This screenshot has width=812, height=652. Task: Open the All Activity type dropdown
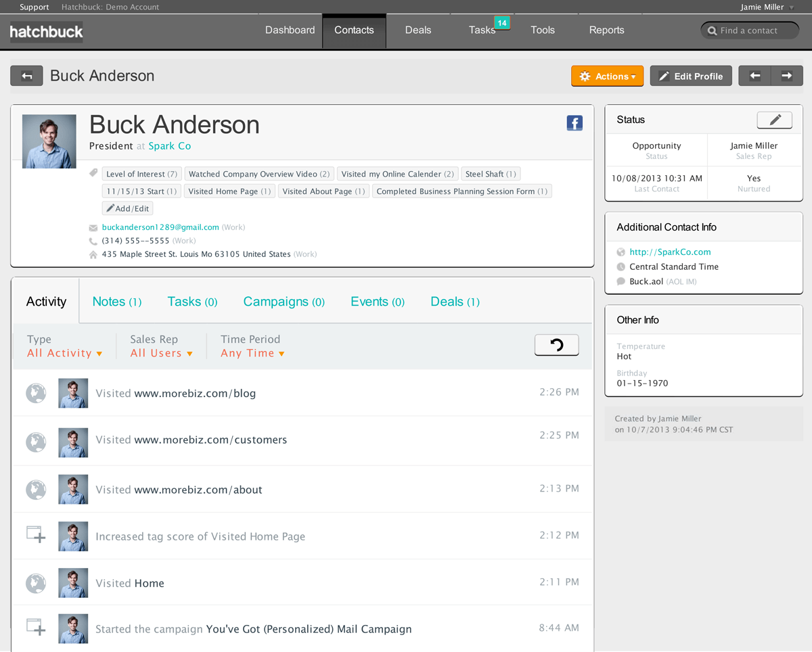(x=65, y=352)
